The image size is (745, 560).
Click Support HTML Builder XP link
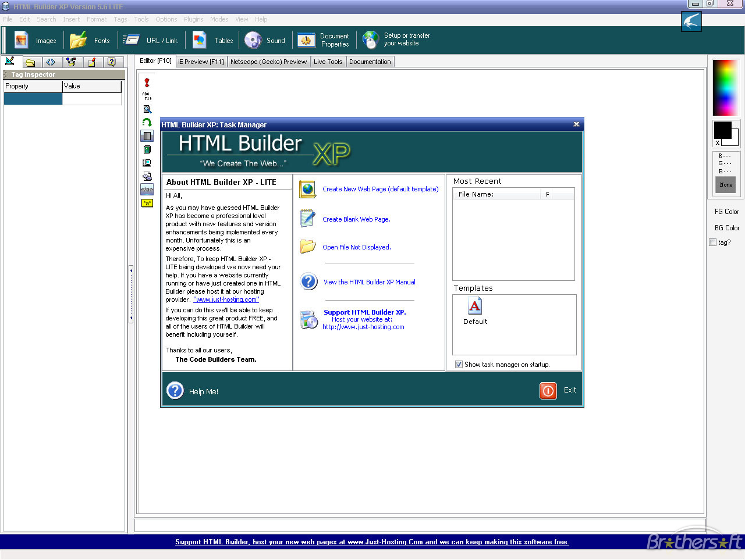pos(365,312)
